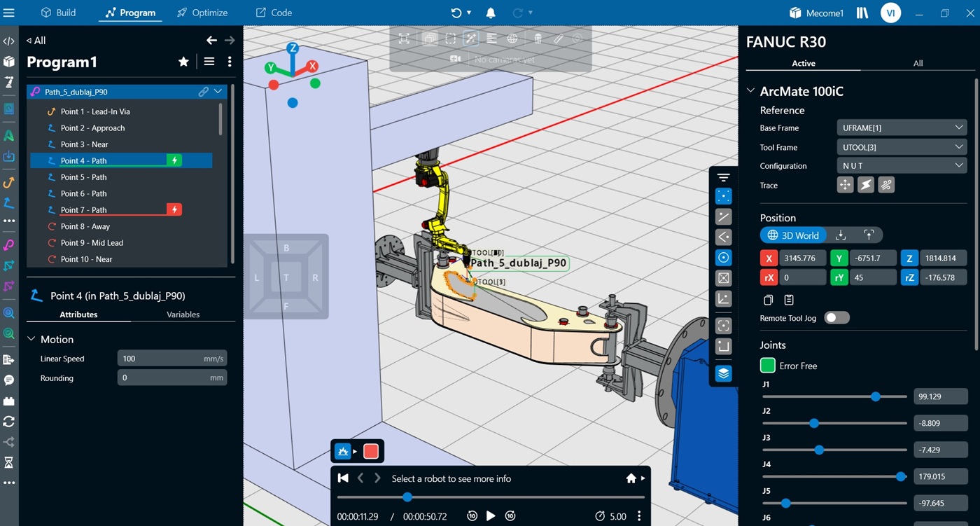The width and height of the screenshot is (980, 526).
Task: Open the Variables tab for Point 4
Action: pyautogui.click(x=183, y=314)
